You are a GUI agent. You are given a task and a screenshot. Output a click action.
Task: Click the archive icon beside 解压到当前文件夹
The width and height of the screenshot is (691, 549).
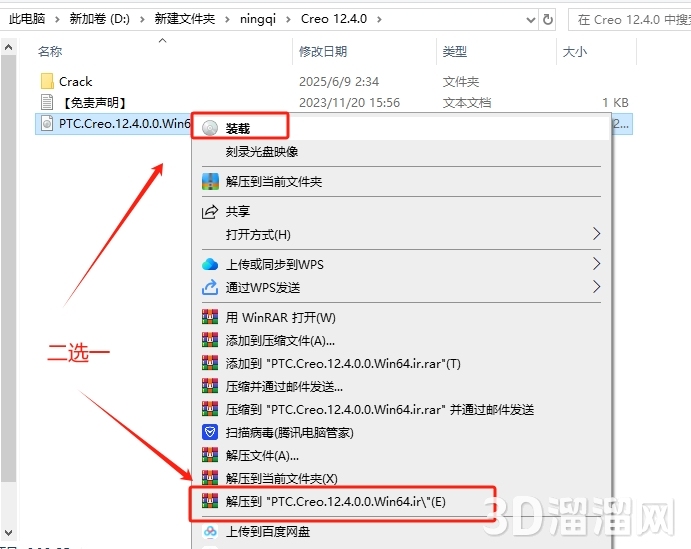210,182
